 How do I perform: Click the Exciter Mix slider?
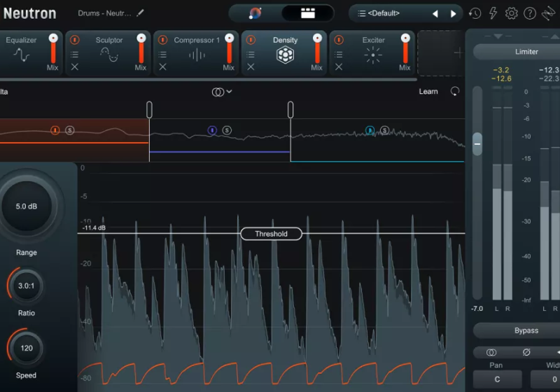[405, 49]
